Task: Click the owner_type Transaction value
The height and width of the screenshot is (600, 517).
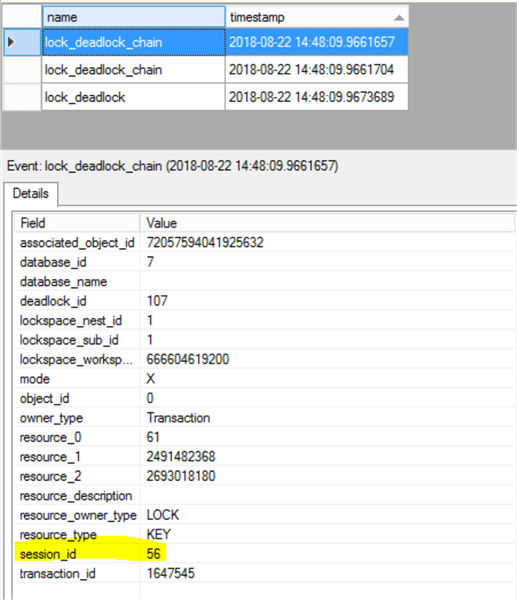Action: [x=178, y=417]
